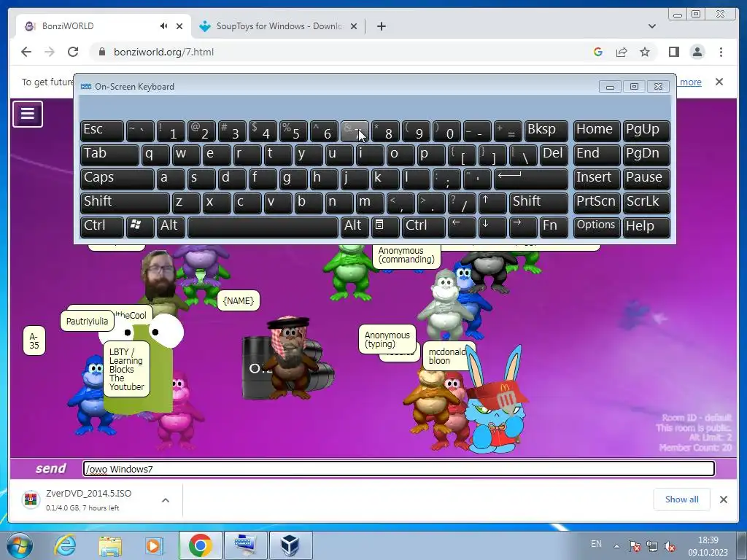Click the up arrow key on keyboard
This screenshot has height=560, width=747.
[492, 203]
